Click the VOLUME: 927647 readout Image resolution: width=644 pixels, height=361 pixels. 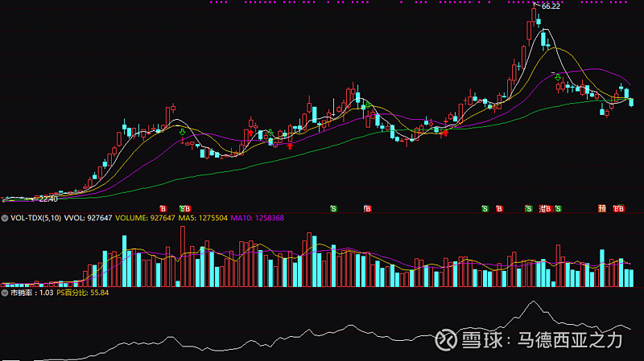145,218
